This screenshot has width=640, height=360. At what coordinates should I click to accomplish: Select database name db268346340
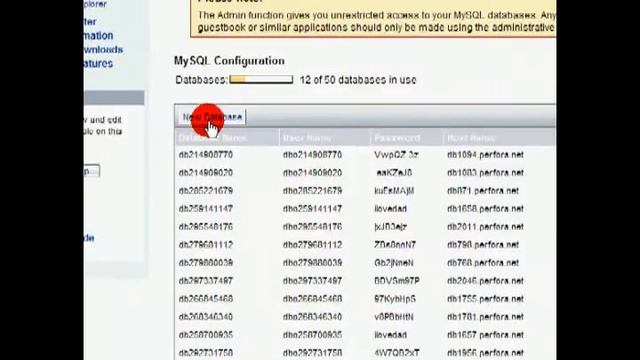pos(206,317)
